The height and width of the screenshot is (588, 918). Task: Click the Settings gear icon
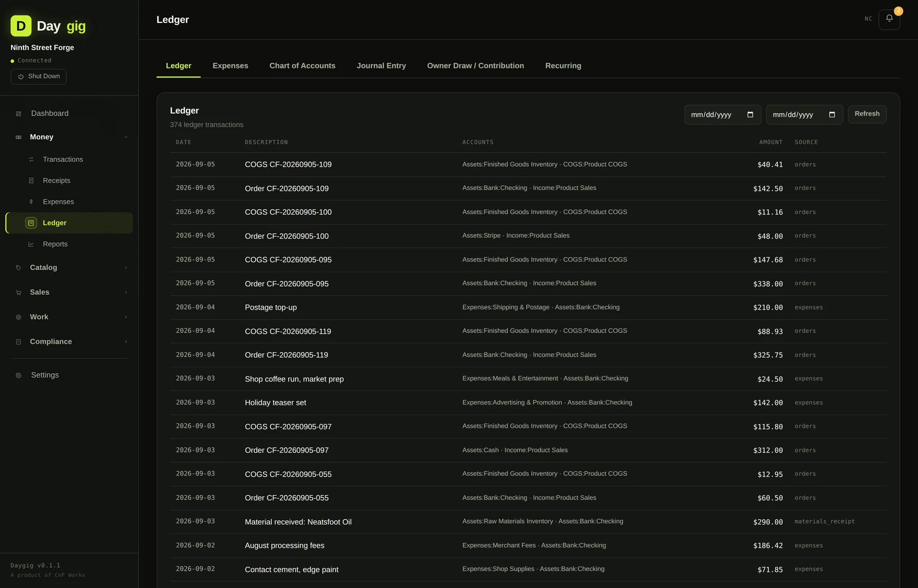pyautogui.click(x=19, y=375)
